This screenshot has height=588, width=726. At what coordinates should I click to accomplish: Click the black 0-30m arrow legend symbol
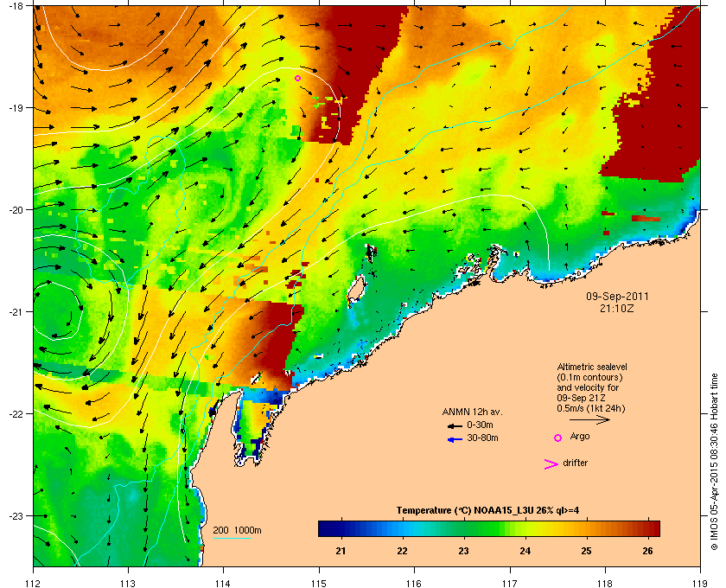(x=455, y=425)
